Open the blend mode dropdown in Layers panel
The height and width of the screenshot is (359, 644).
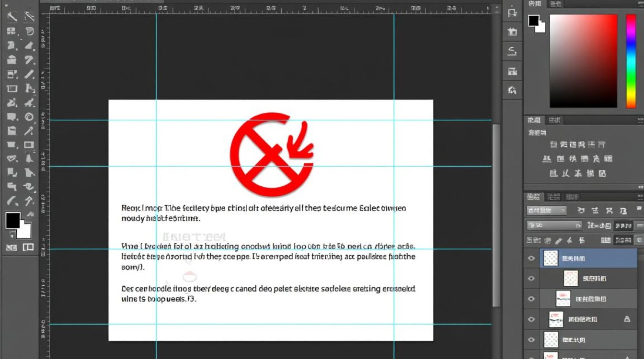click(554, 225)
